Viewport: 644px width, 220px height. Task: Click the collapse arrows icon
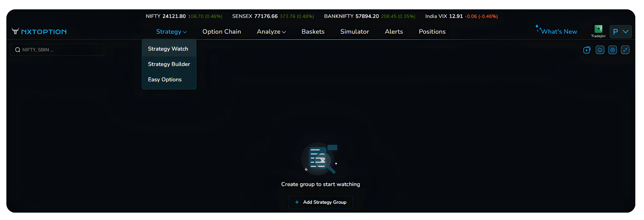[625, 50]
